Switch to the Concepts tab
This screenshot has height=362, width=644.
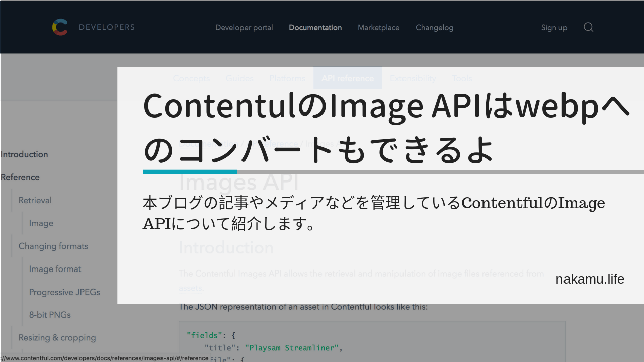(x=191, y=78)
